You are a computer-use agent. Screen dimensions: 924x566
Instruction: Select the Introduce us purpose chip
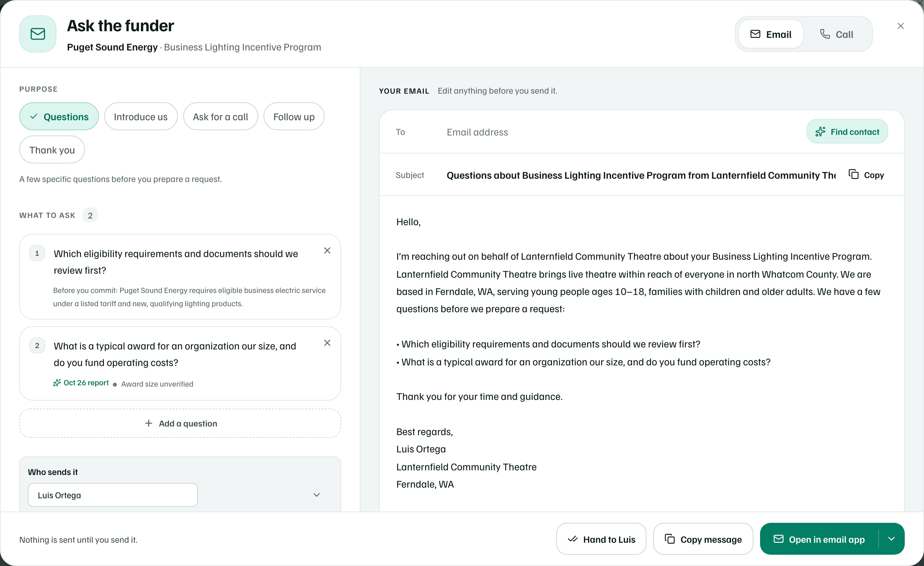[141, 117]
